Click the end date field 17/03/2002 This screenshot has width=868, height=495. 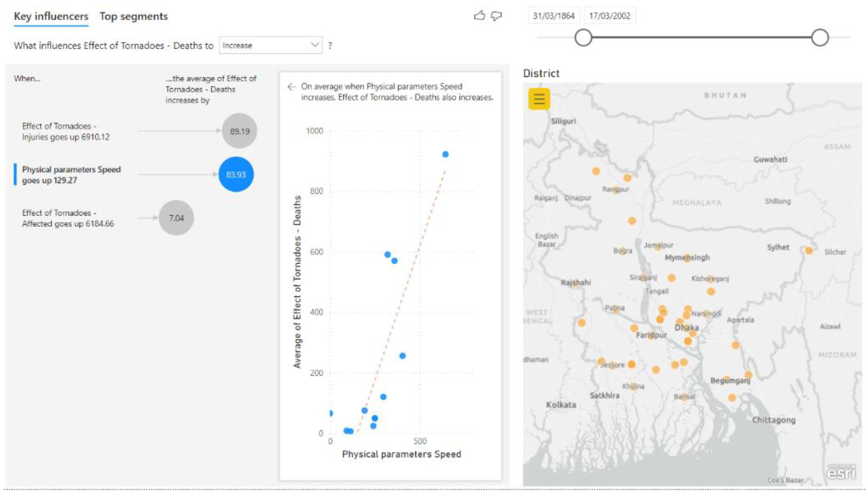coord(609,16)
